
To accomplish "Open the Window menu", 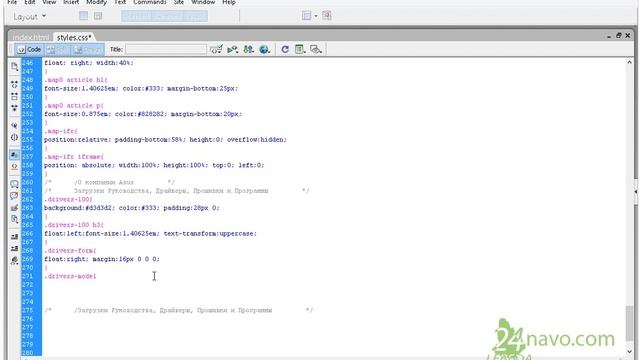I will (x=203, y=2).
